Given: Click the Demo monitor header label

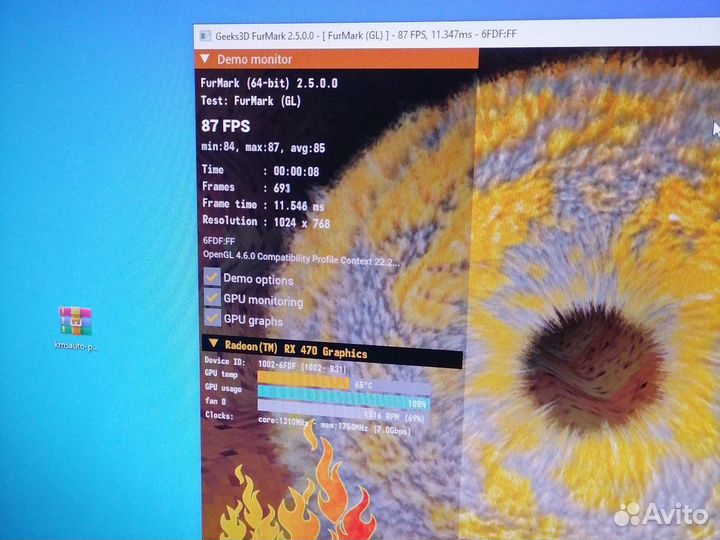Looking at the screenshot, I should tap(254, 59).
